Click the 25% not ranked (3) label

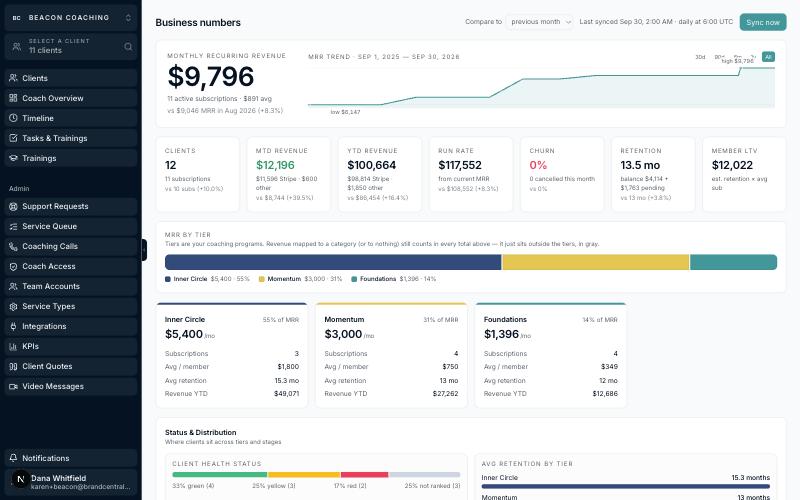432,486
